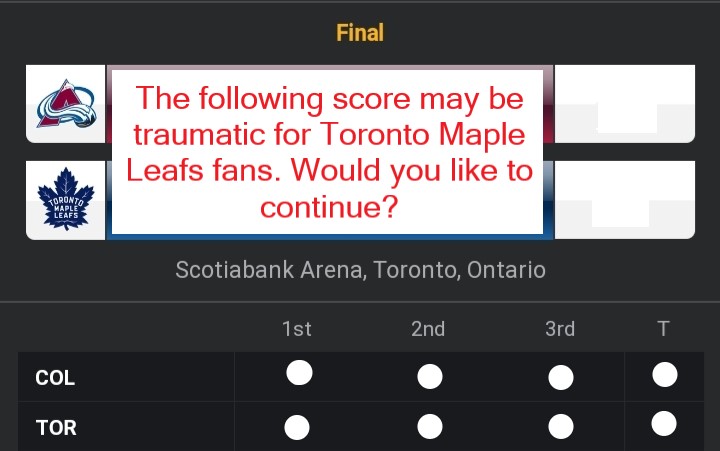Click the hidden COL total score dot

(664, 374)
